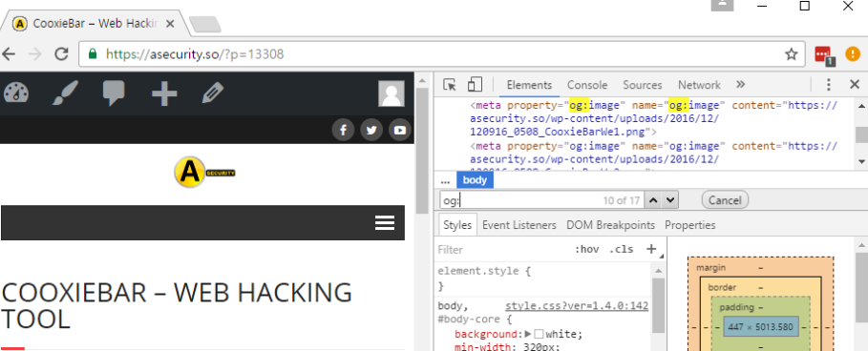The image size is (868, 351).
Task: Toggle the device toolbar in DevTools
Action: (x=475, y=85)
